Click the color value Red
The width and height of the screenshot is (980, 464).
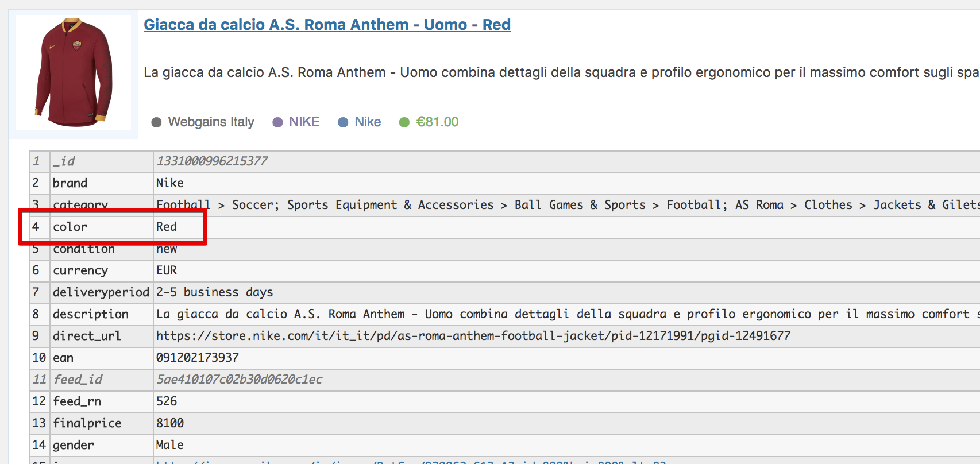(167, 227)
